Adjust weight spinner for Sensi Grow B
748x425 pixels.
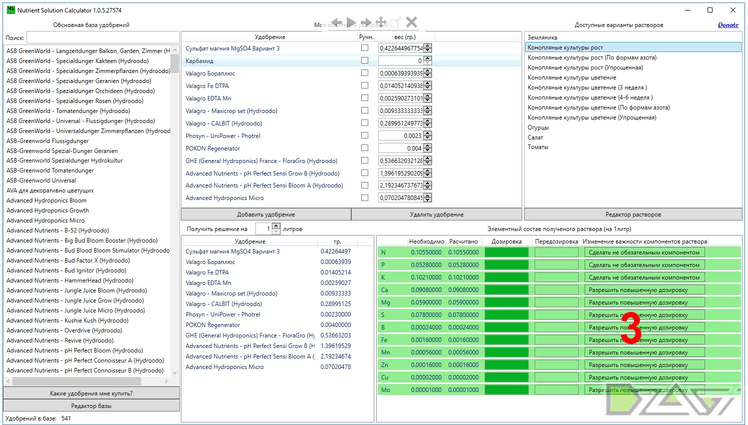(427, 173)
